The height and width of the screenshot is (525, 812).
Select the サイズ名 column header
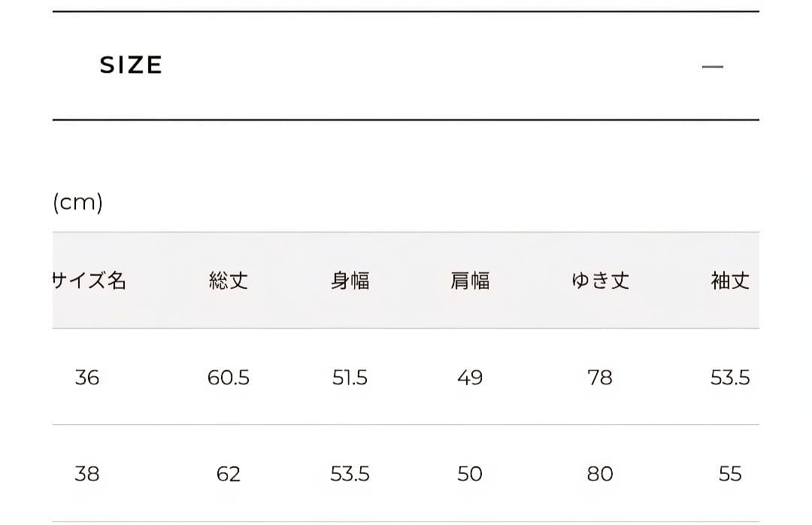pyautogui.click(x=87, y=281)
